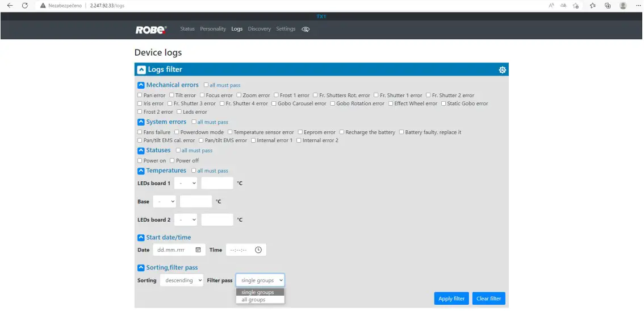The width and height of the screenshot is (644, 311).
Task: Open the browser collections icon
Action: (x=608, y=6)
